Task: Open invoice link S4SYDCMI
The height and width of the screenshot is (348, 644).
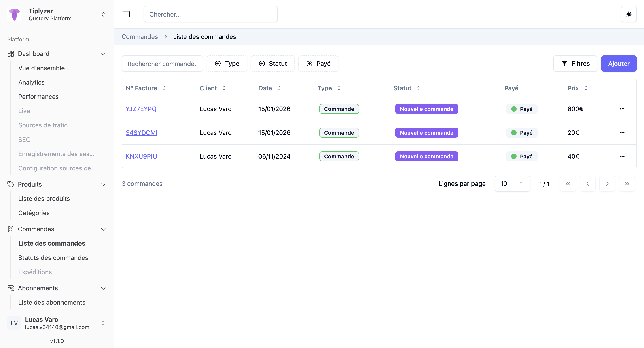Action: (141, 132)
